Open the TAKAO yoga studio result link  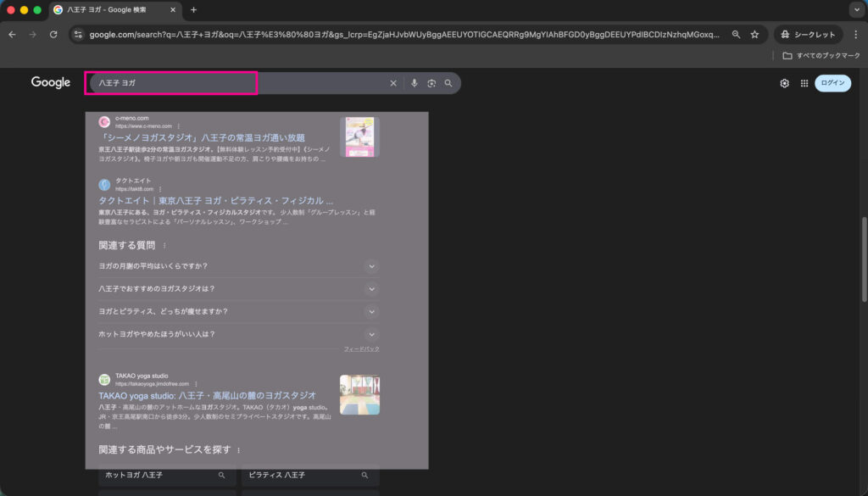pyautogui.click(x=207, y=395)
